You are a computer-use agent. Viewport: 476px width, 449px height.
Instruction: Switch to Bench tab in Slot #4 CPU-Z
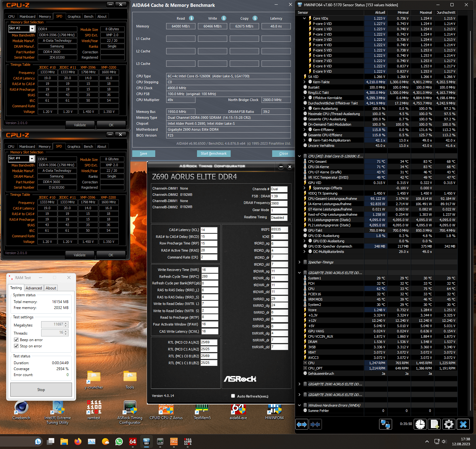click(x=89, y=147)
